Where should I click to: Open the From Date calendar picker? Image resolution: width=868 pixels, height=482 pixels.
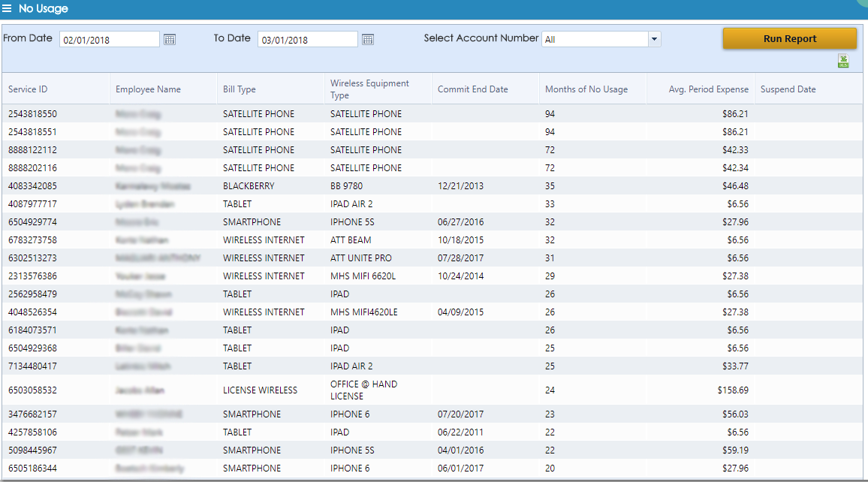pyautogui.click(x=170, y=40)
